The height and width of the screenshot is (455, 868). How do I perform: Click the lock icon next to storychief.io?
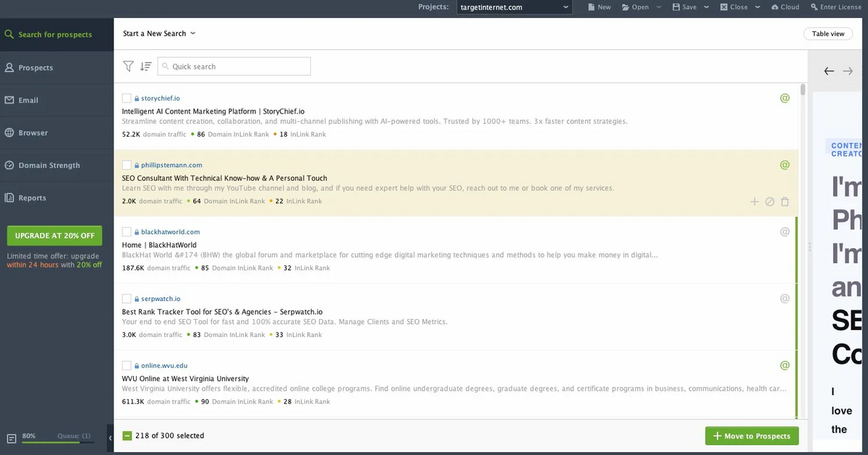137,98
